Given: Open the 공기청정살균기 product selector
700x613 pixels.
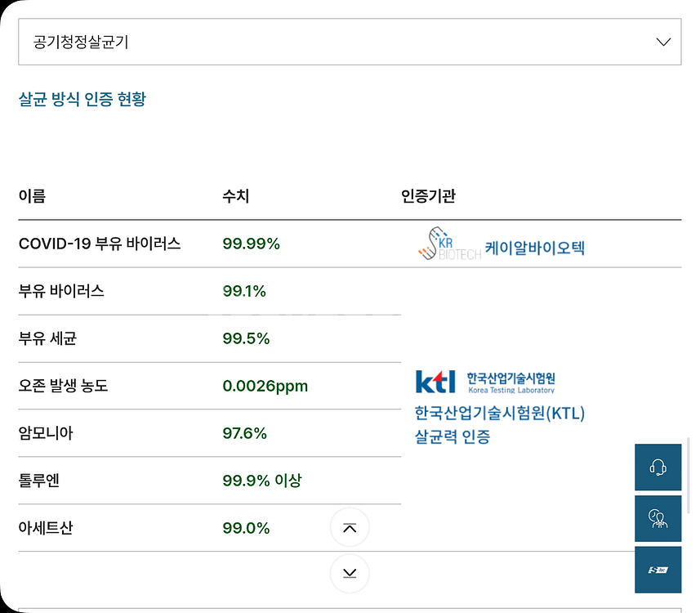Looking at the screenshot, I should pos(327,43).
